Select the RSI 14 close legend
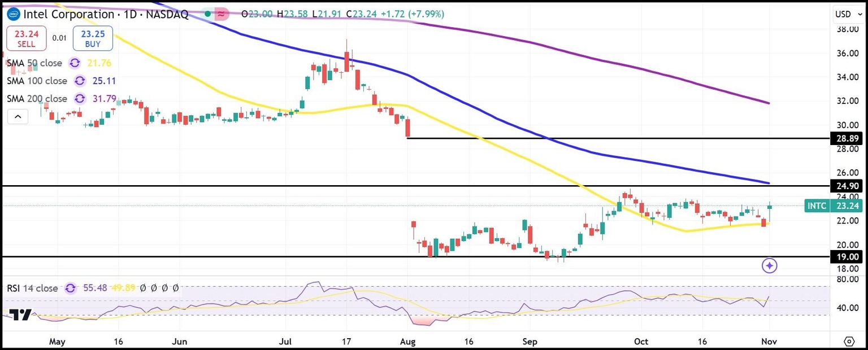This screenshot has height=350, width=868. click(32, 288)
